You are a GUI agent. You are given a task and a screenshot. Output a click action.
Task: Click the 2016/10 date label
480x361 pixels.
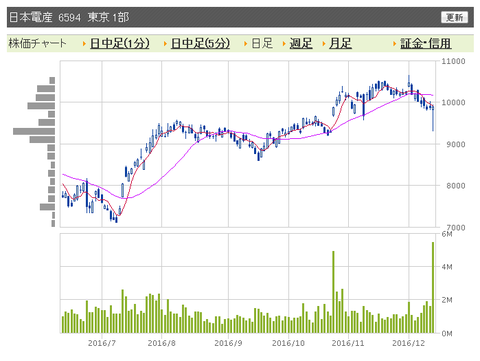[x=288, y=343]
